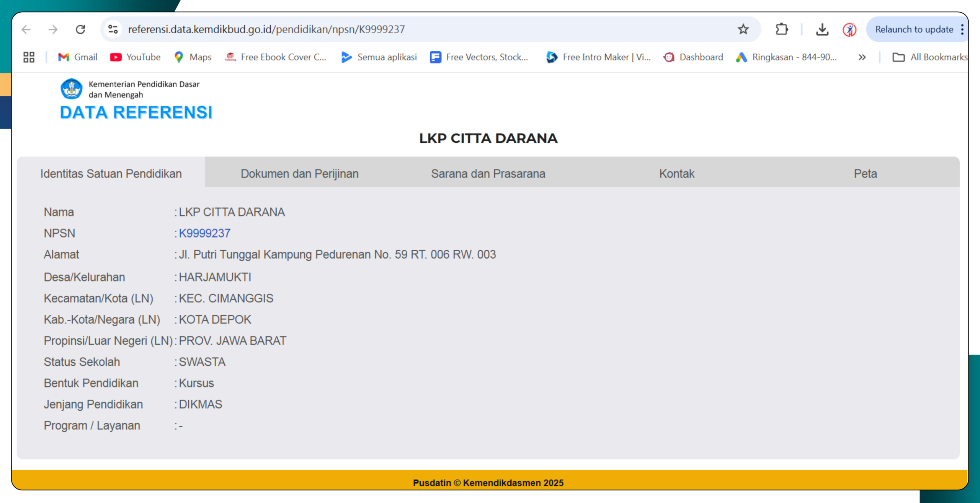Open the YouTube bookmark

pos(136,57)
